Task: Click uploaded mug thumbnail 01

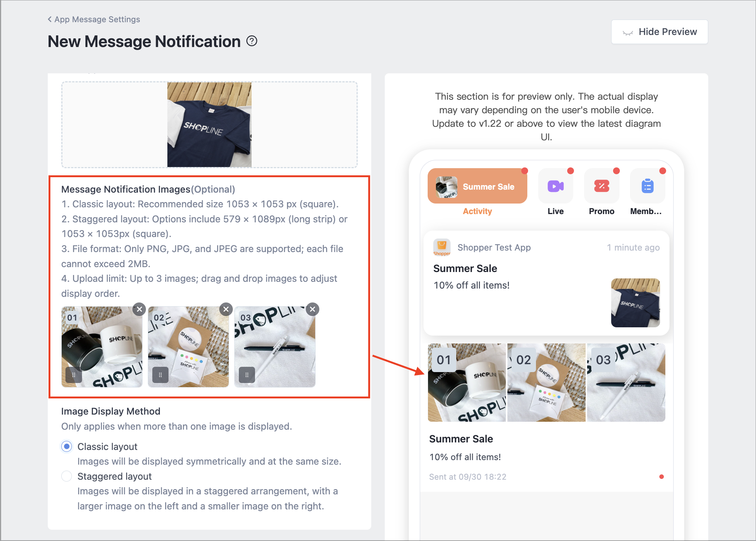Action: pos(102,347)
